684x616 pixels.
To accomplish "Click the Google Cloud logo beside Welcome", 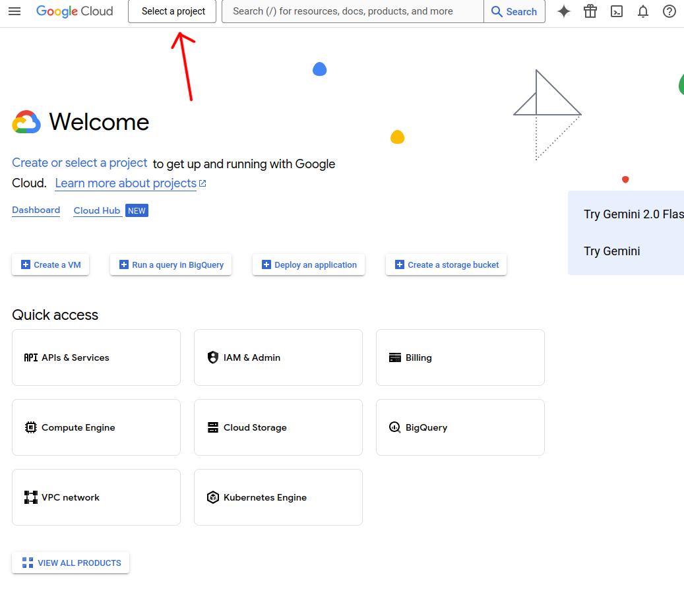I will click(26, 122).
